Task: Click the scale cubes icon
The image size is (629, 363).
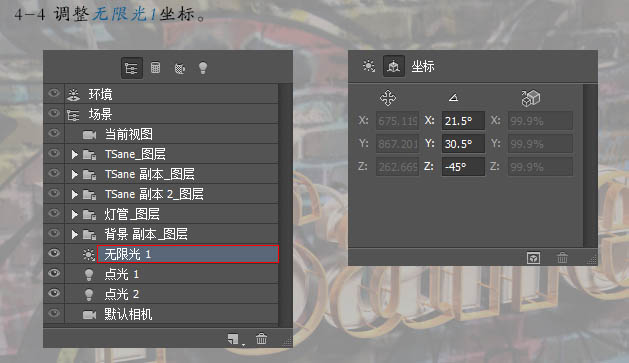Action: coord(530,98)
